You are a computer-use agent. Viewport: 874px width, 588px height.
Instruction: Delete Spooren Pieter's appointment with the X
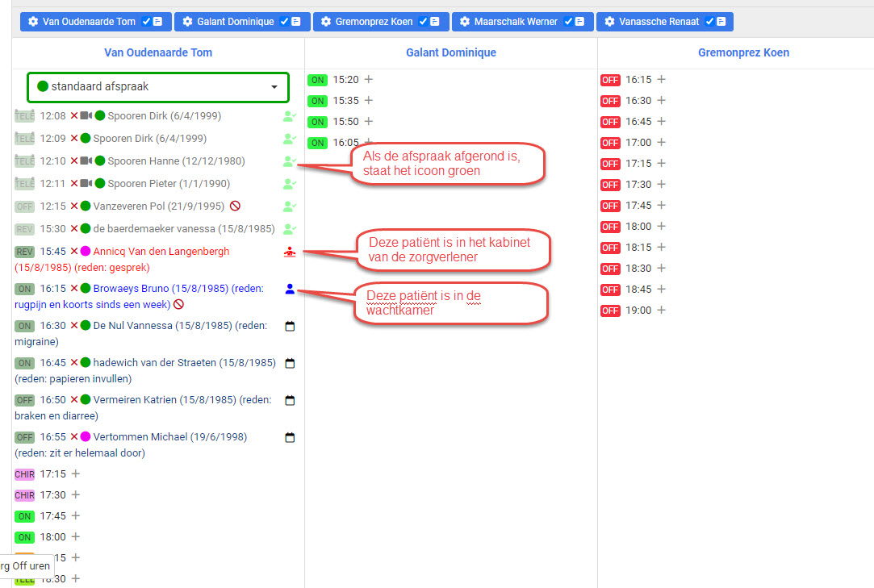[x=73, y=183]
